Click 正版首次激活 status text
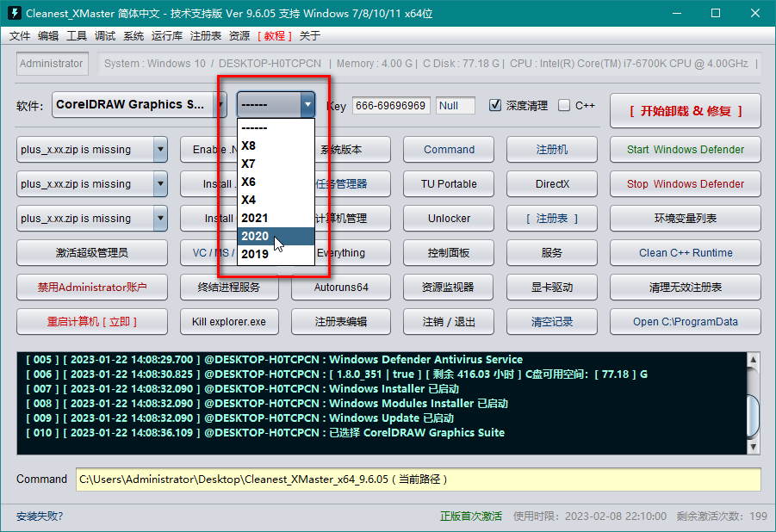Screen dimensions: 776x532 [x=470, y=517]
